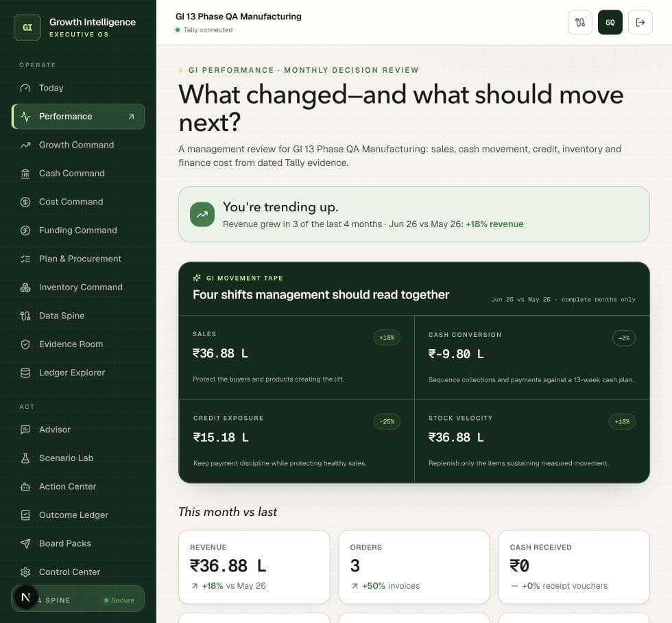This screenshot has width=672, height=623.
Task: Click the logout icon in header
Action: tap(640, 22)
